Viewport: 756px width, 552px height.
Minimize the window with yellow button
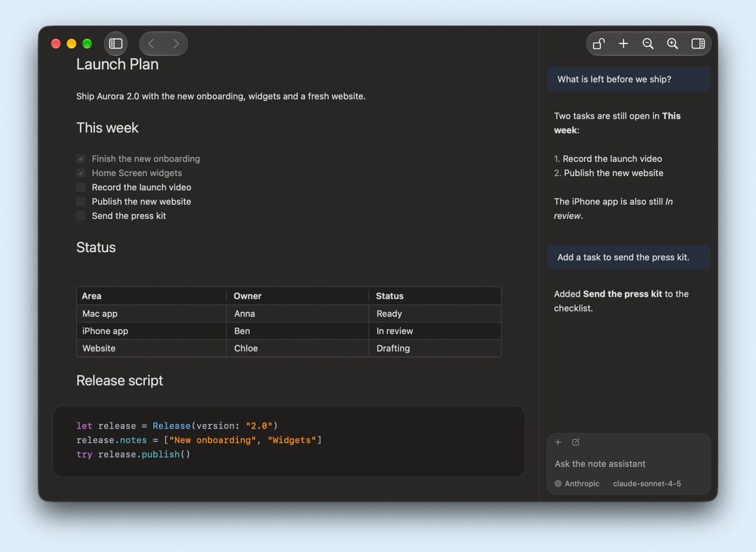click(x=71, y=43)
